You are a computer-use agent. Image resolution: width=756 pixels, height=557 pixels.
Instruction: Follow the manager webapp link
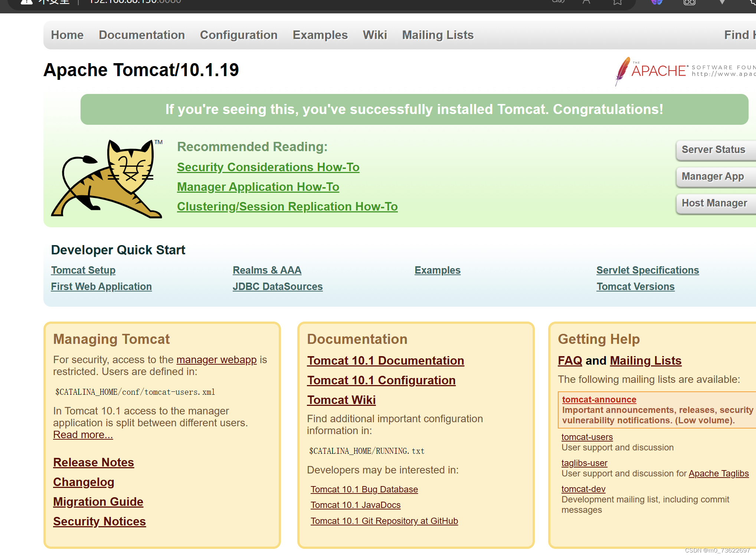point(216,359)
